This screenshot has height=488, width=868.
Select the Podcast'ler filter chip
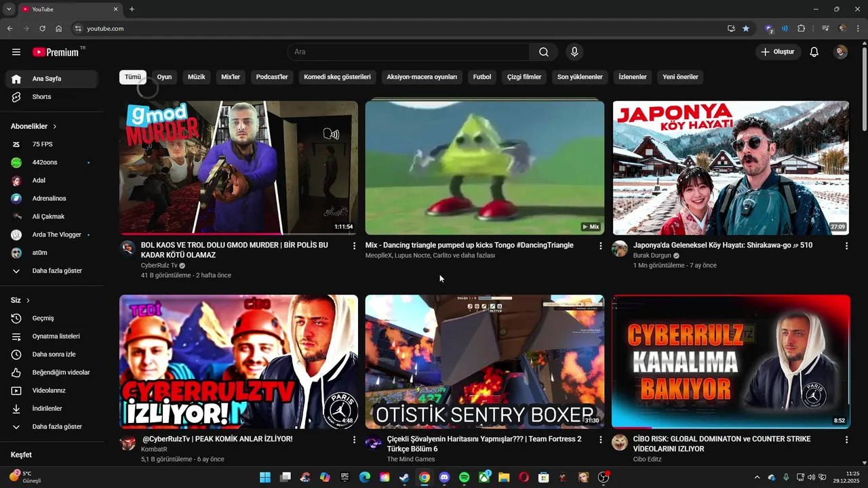click(x=272, y=77)
